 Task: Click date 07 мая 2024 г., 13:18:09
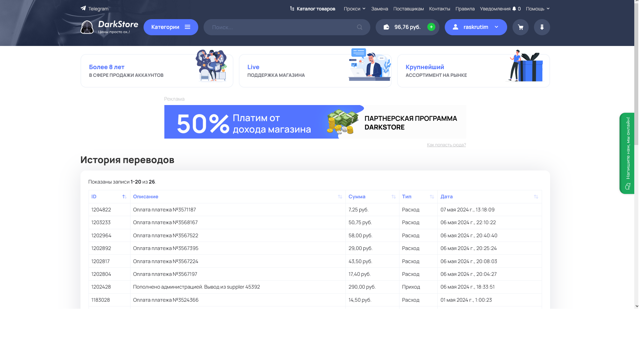pyautogui.click(x=468, y=210)
